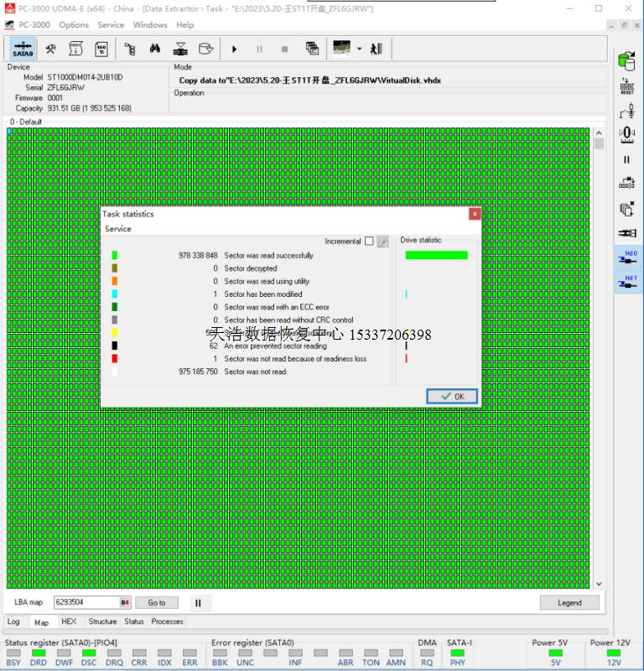Image resolution: width=644 pixels, height=671 pixels.
Task: Enable the Incremental checkbox
Action: (x=369, y=242)
